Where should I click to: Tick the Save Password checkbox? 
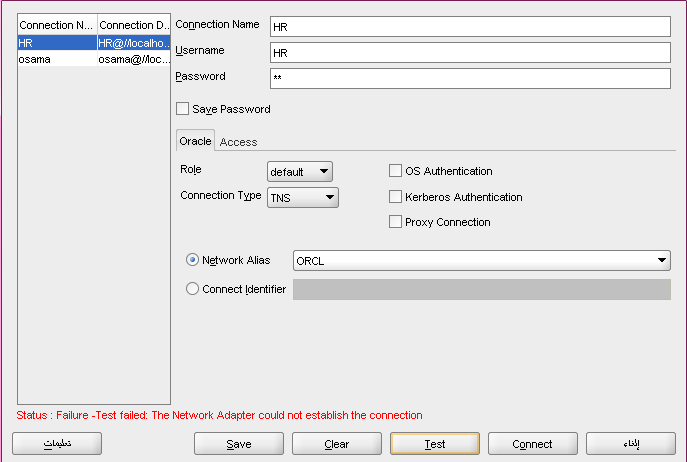182,109
